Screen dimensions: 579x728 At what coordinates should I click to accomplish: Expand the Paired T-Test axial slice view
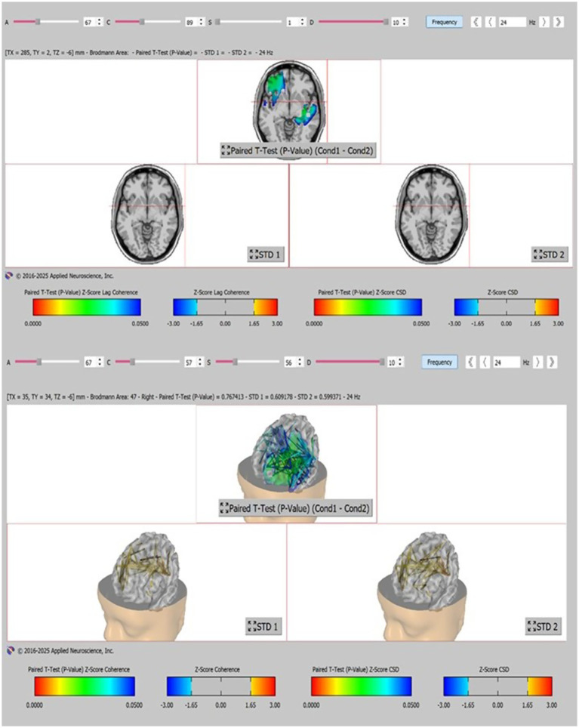tap(297, 150)
